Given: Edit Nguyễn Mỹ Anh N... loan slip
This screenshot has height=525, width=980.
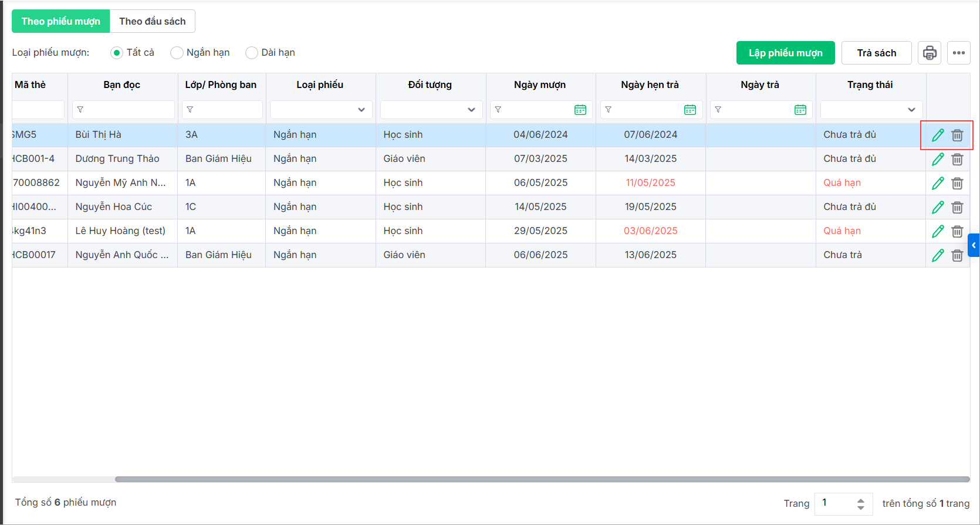Looking at the screenshot, I should pyautogui.click(x=938, y=183).
